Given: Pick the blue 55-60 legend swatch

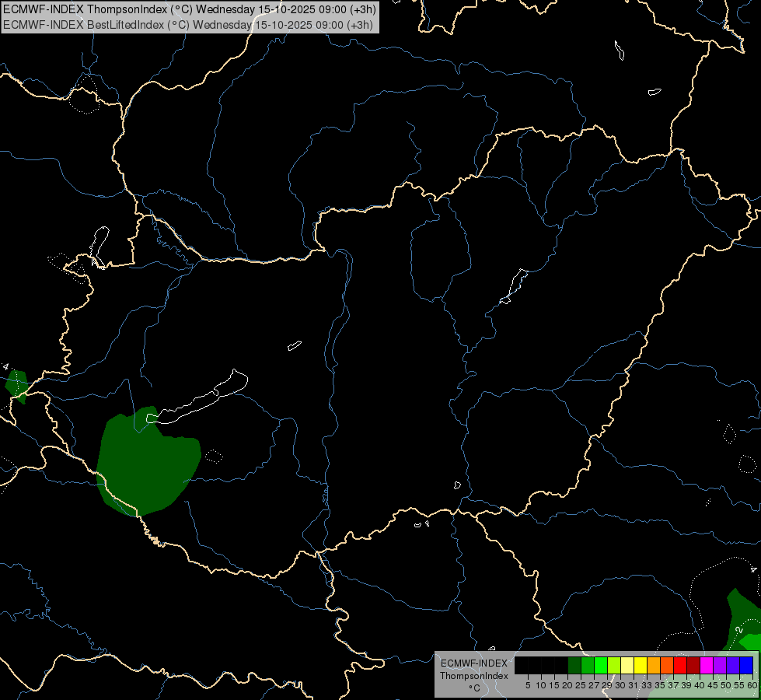Looking at the screenshot, I should tap(746, 665).
